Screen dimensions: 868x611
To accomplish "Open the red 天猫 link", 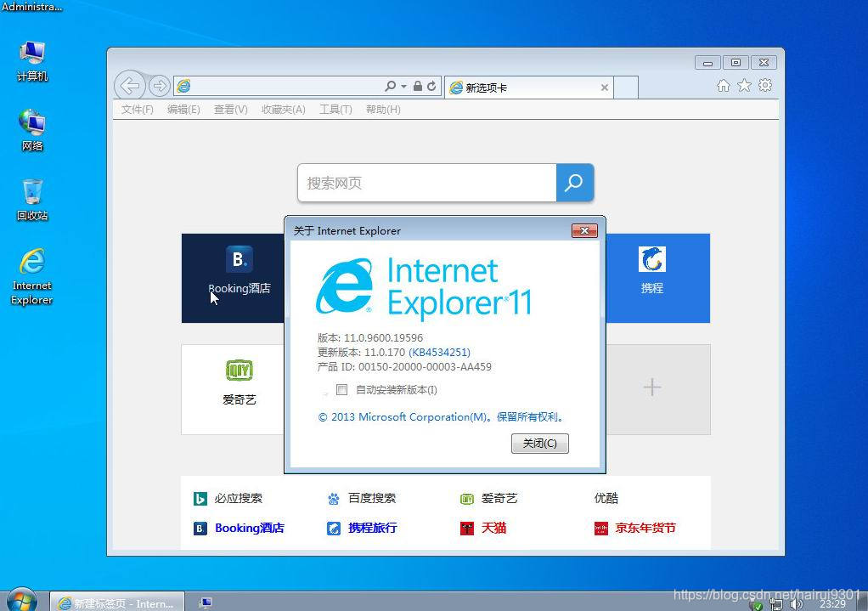I will (493, 528).
